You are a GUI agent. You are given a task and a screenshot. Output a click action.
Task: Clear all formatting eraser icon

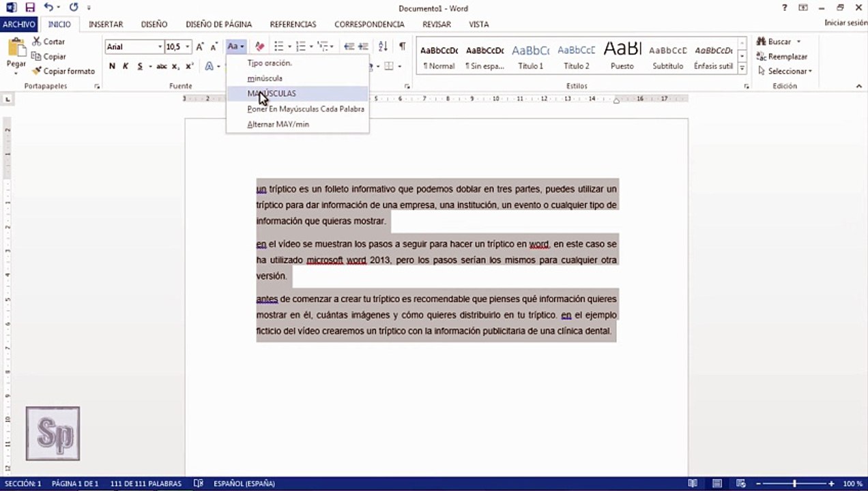[x=259, y=46]
